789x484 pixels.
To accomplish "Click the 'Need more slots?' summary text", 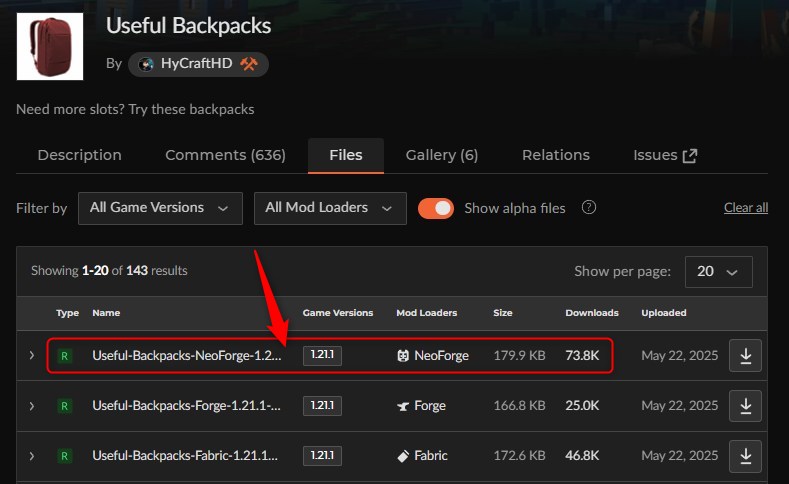I will pyautogui.click(x=135, y=109).
